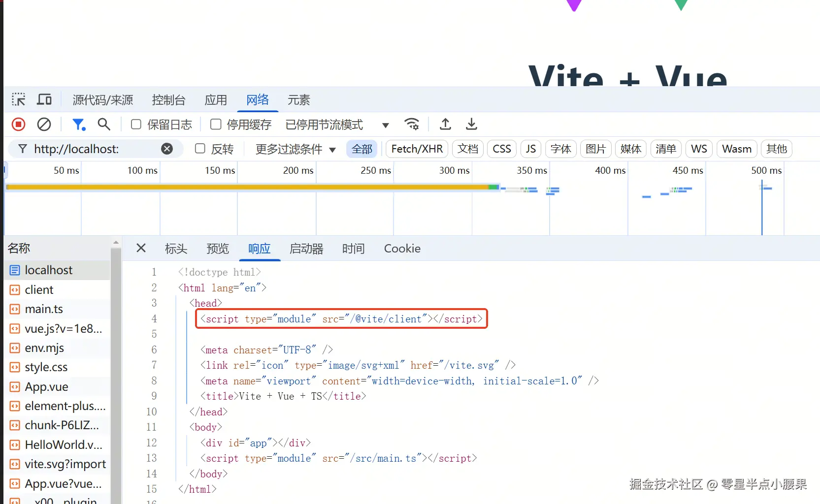Image resolution: width=820 pixels, height=504 pixels.
Task: Select main.ts in the request list
Action: coord(43,309)
